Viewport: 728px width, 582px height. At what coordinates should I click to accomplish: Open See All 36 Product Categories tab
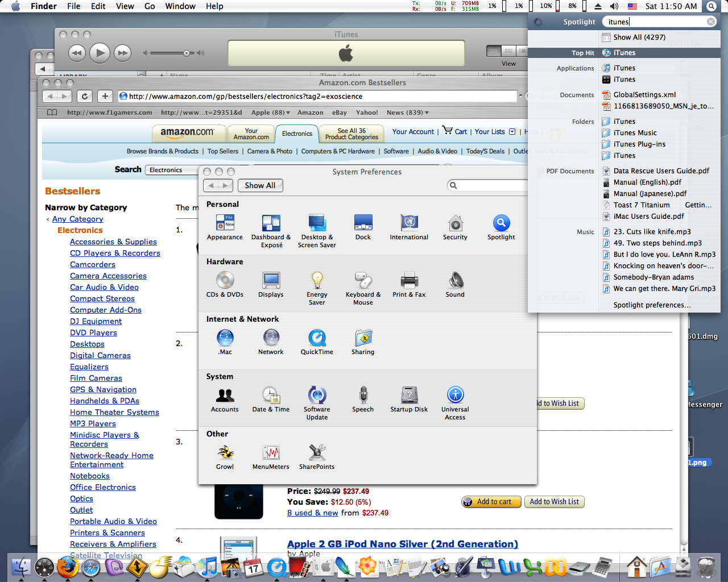click(x=351, y=134)
